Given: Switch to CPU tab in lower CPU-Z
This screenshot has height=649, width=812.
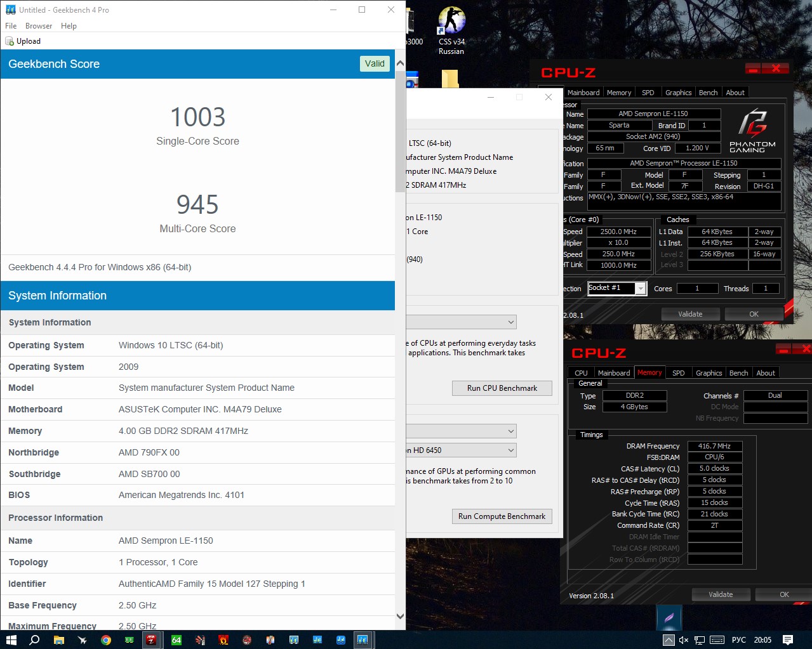Looking at the screenshot, I should (x=581, y=373).
